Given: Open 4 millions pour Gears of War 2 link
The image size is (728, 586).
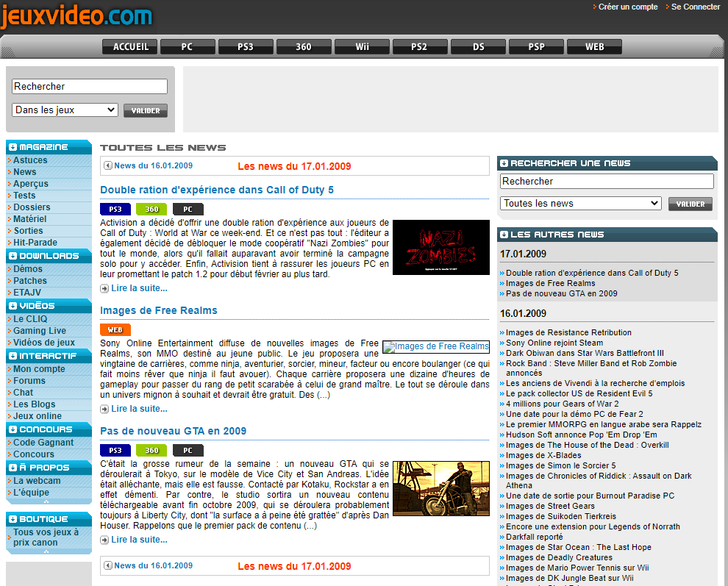Looking at the screenshot, I should coord(563,404).
